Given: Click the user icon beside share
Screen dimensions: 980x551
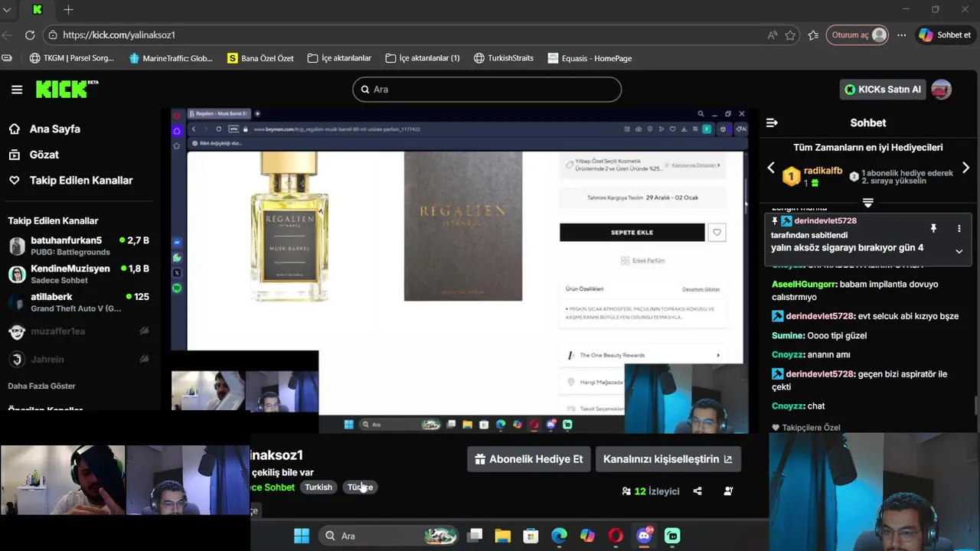Looking at the screenshot, I should (728, 491).
